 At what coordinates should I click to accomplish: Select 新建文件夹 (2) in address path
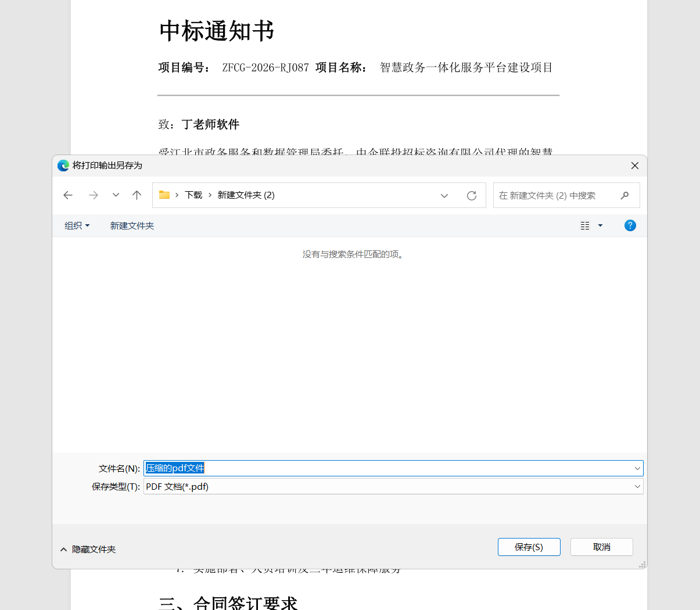pyautogui.click(x=246, y=195)
